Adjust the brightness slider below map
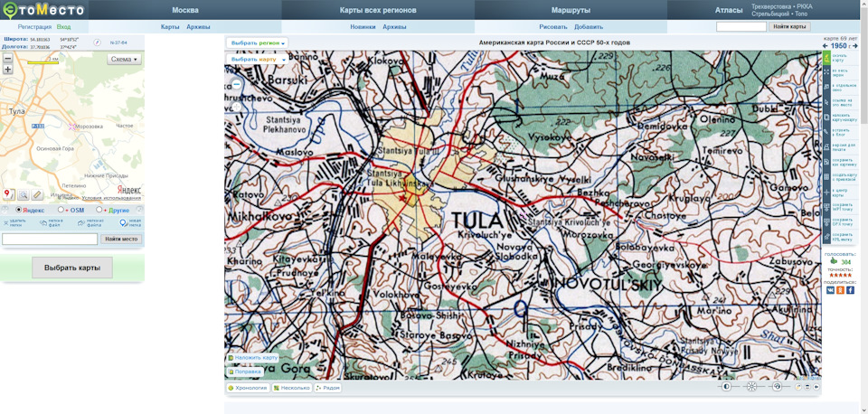 pyautogui.click(x=751, y=386)
